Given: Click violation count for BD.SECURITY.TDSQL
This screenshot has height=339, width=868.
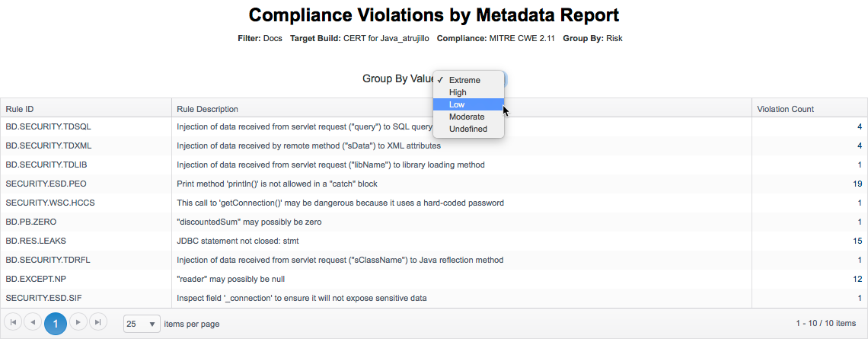Looking at the screenshot, I should [860, 127].
